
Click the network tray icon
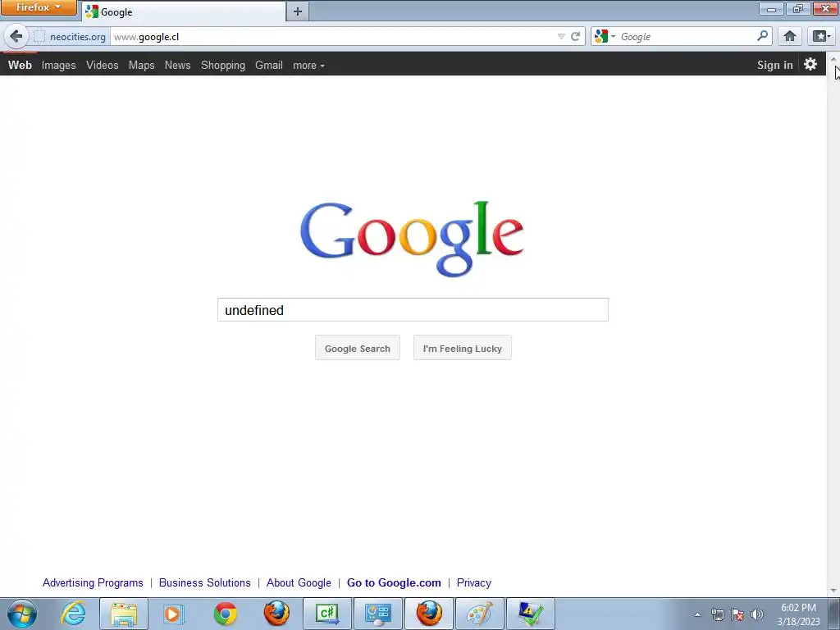pyautogui.click(x=717, y=614)
